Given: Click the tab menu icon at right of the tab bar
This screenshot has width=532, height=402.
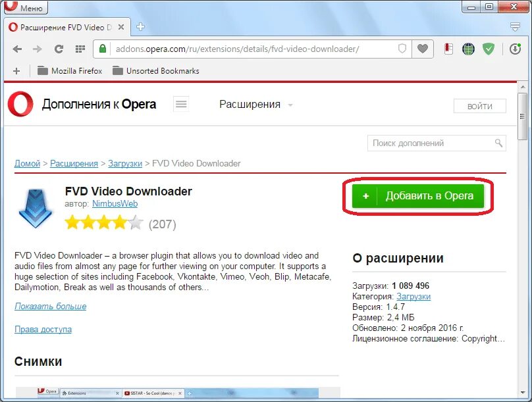Looking at the screenshot, I should (x=515, y=27).
